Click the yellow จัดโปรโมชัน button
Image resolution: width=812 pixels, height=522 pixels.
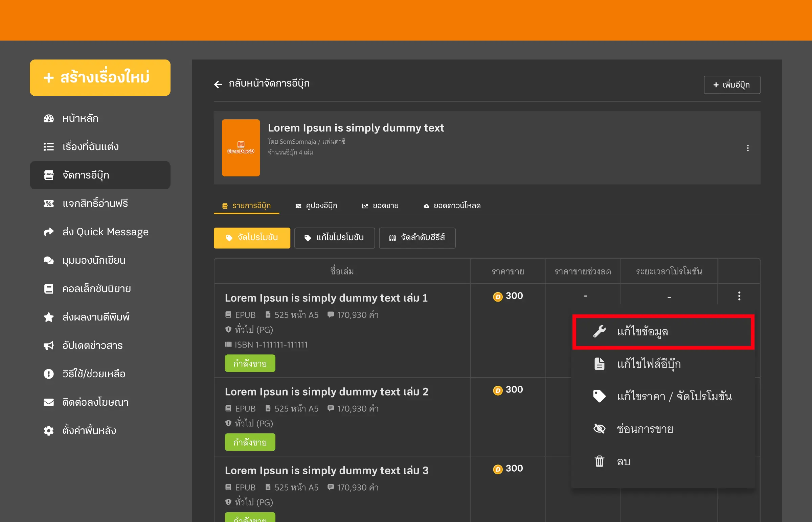tap(252, 238)
